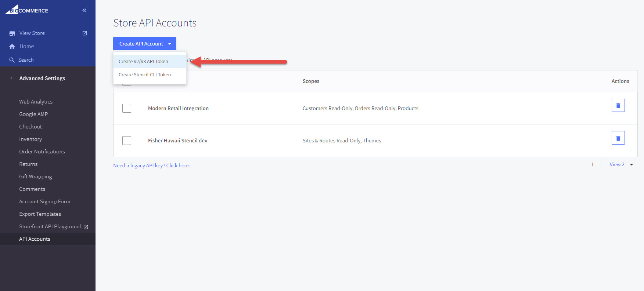This screenshot has width=644, height=291.
Task: Click the Actions column header
Action: [x=620, y=81]
